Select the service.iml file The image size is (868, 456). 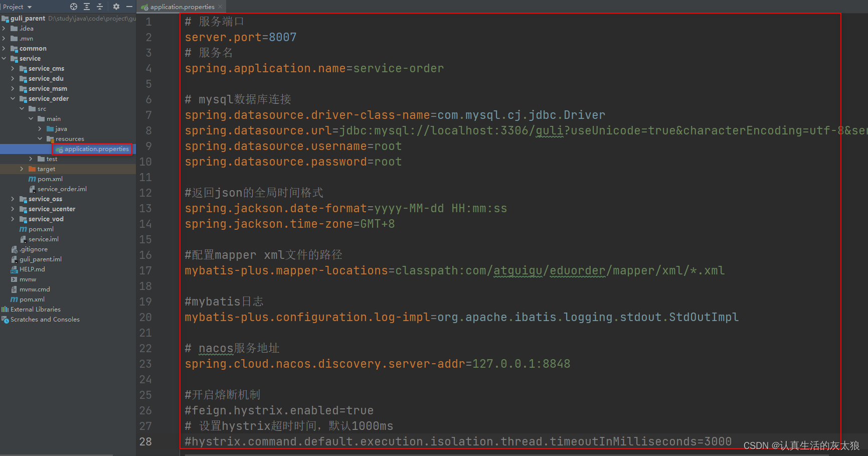point(44,239)
